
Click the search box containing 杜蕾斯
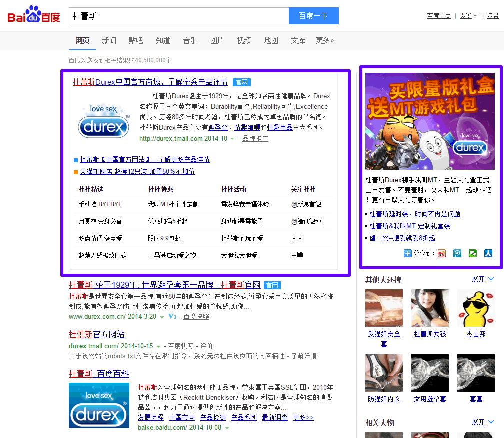pos(178,16)
